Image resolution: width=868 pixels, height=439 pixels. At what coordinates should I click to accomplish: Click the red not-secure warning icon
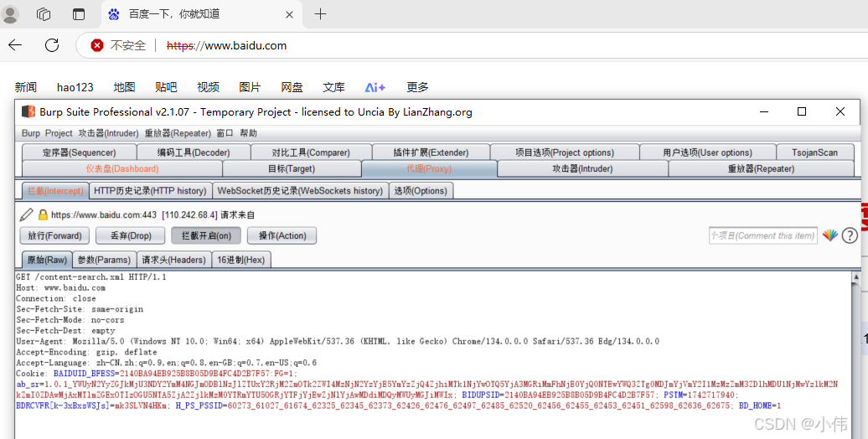tap(97, 45)
